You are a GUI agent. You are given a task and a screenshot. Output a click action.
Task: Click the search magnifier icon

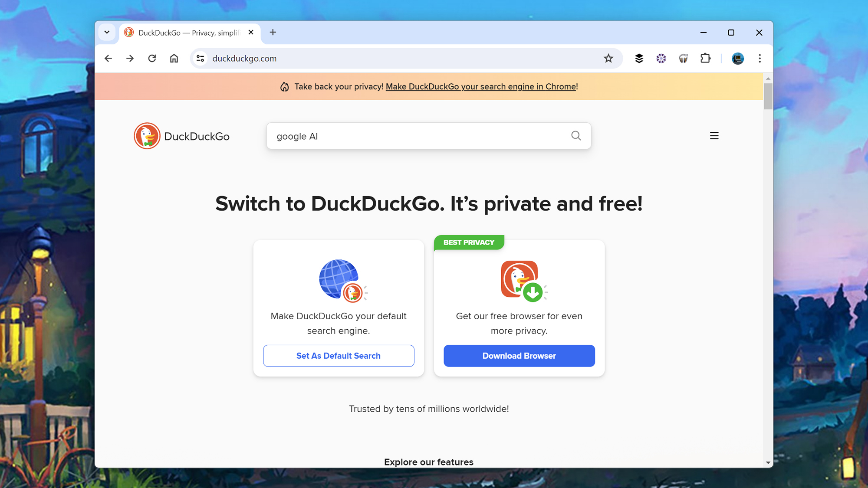pos(576,135)
